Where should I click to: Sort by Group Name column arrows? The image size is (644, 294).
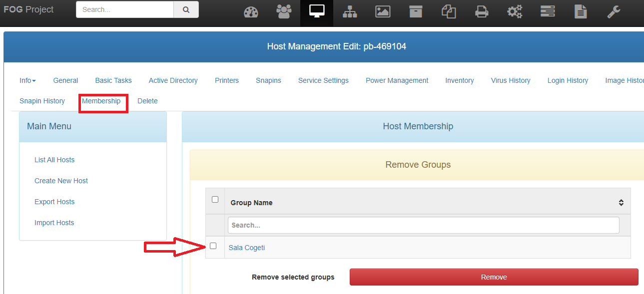621,203
